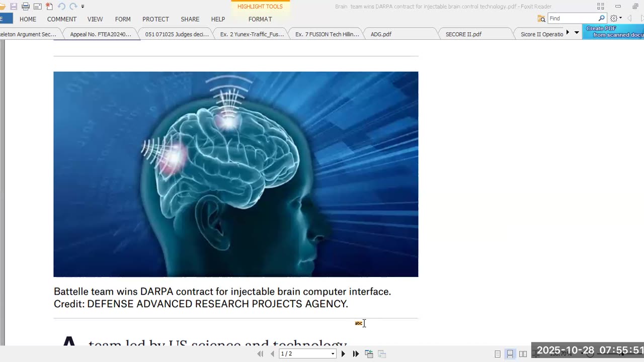The height and width of the screenshot is (362, 644).
Task: Open the page number dropdown arrow
Action: pos(333,354)
